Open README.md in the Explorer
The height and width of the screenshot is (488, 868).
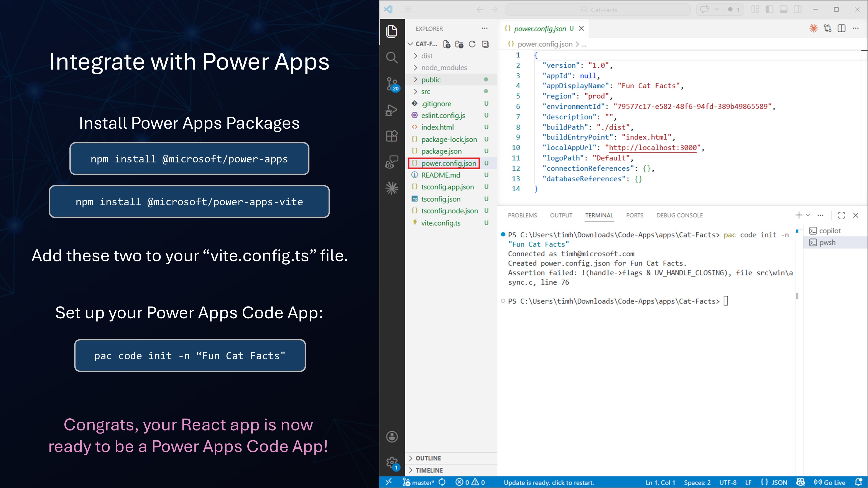click(x=451, y=175)
